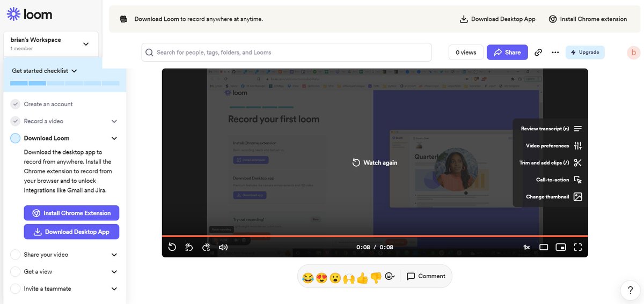The width and height of the screenshot is (644, 304).
Task: Expand the Record a video step
Action: coord(114,122)
